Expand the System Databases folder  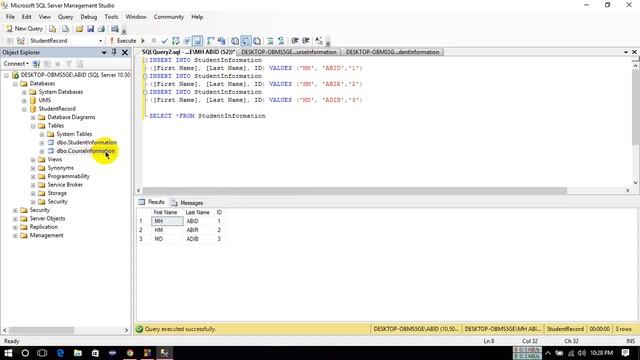[x=24, y=92]
